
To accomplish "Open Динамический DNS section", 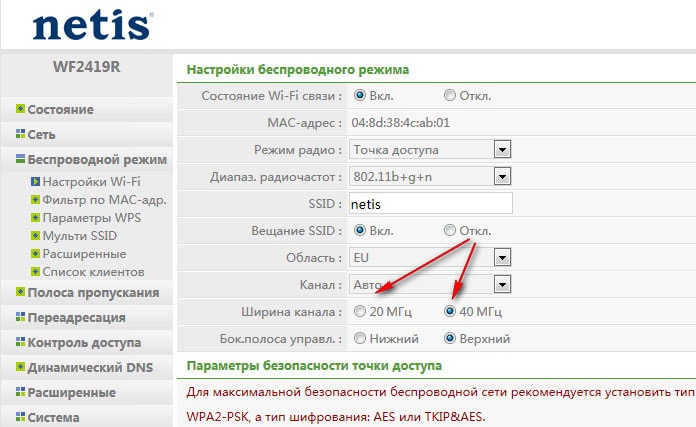I will (90, 368).
